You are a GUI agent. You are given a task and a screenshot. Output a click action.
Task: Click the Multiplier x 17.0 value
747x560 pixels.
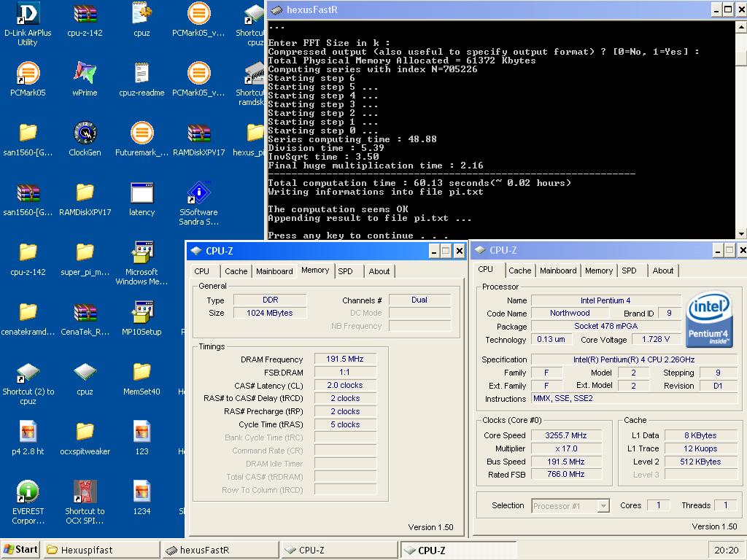(x=566, y=448)
